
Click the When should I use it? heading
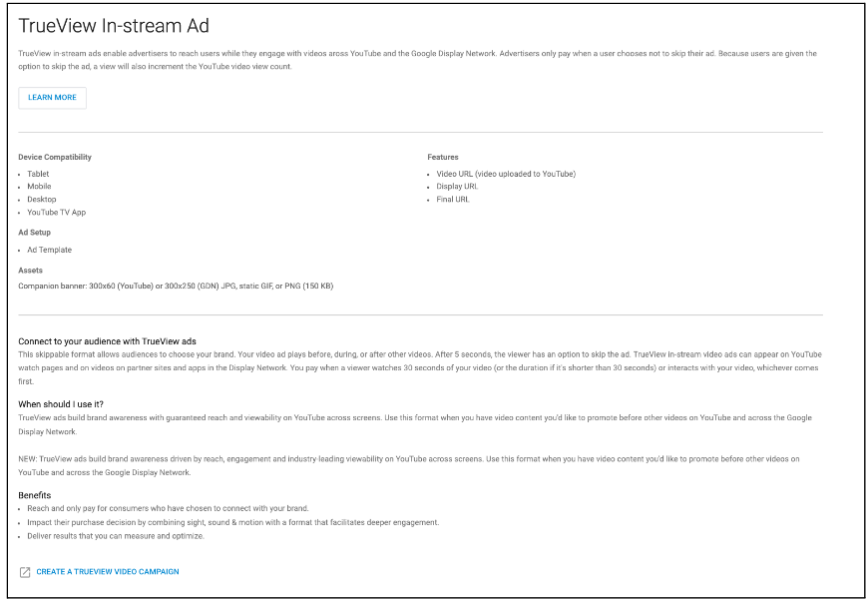pyautogui.click(x=61, y=404)
